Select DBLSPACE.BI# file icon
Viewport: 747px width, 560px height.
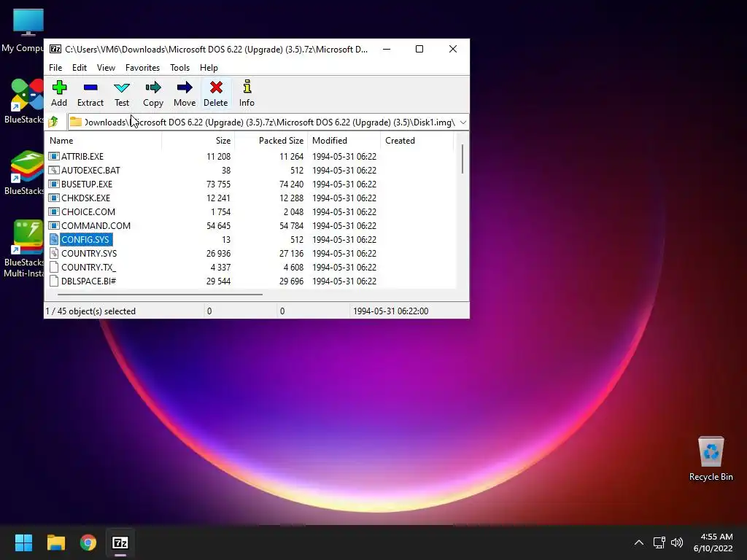point(54,281)
